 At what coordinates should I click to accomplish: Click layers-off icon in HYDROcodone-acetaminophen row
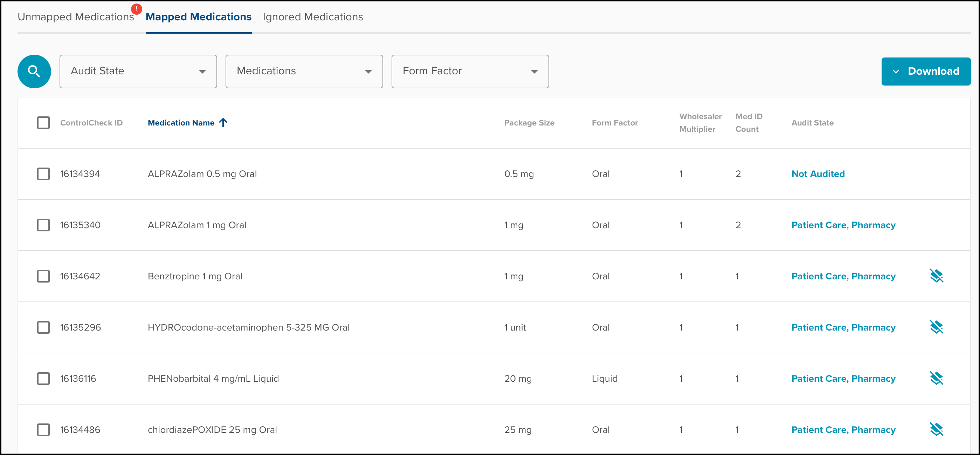(x=936, y=327)
